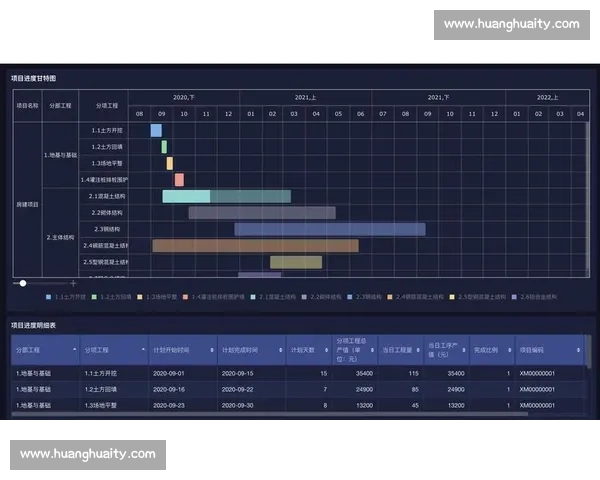
Task: Open the 项目编码 column header sort control
Action: point(576,350)
